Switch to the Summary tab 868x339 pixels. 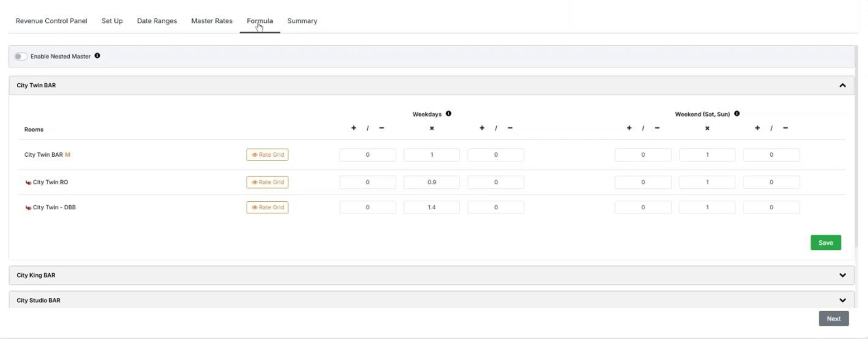coord(302,21)
